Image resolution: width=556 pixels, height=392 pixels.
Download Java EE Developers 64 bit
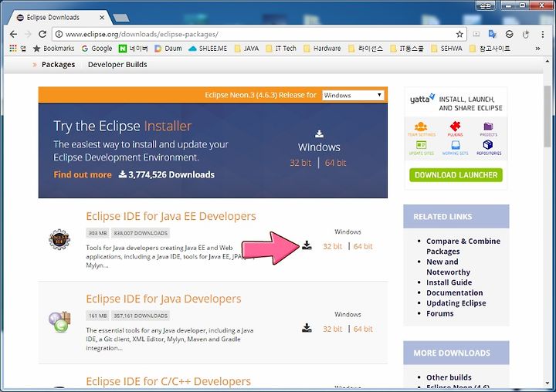click(363, 246)
